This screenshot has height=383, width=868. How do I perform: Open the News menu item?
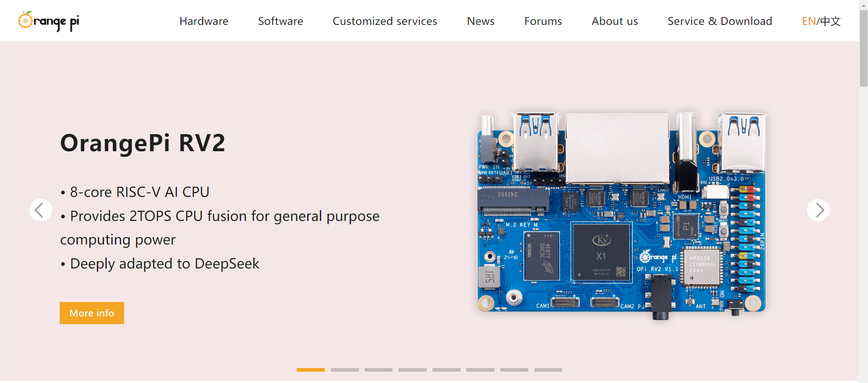pyautogui.click(x=480, y=21)
